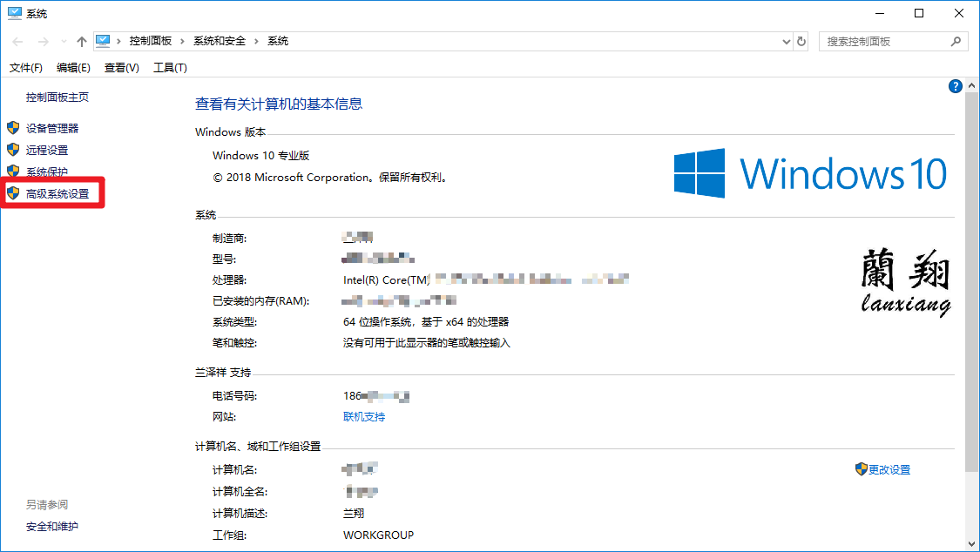Screen dimensions: 980x552
Task: Refresh the System page
Action: coord(801,42)
